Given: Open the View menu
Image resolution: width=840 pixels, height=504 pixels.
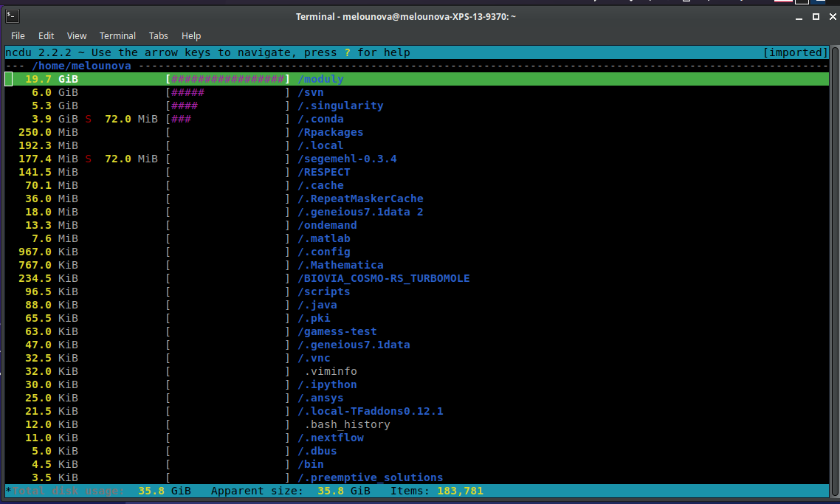Looking at the screenshot, I should tap(77, 35).
